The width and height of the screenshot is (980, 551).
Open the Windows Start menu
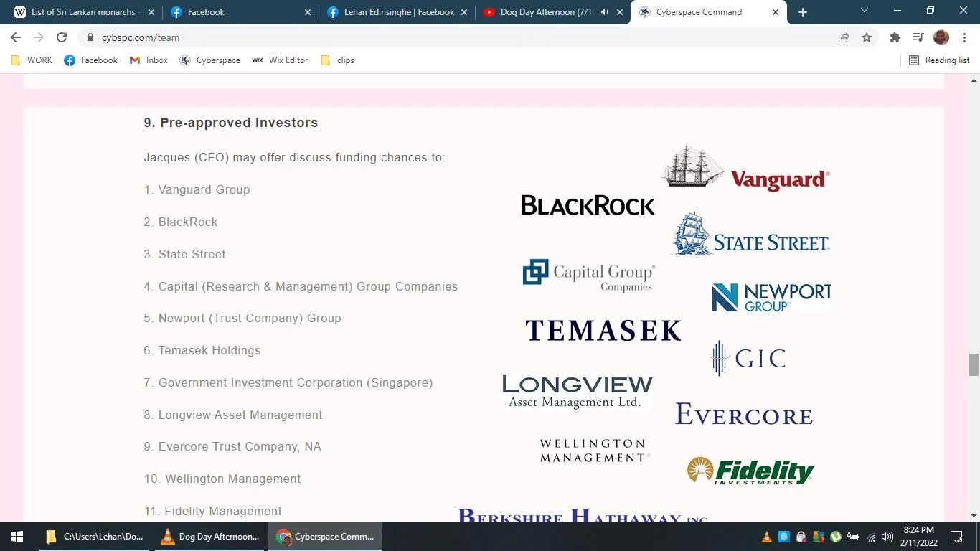pos(17,537)
